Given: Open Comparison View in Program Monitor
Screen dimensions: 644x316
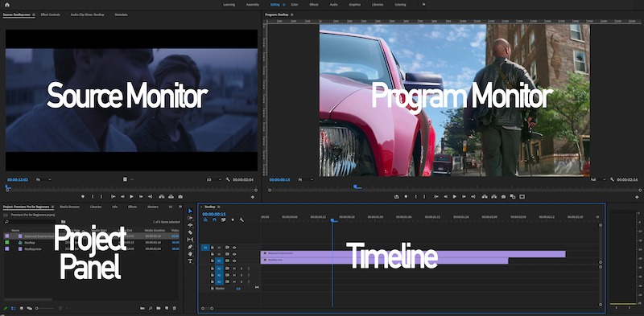Looking at the screenshot, I should click(x=513, y=196).
